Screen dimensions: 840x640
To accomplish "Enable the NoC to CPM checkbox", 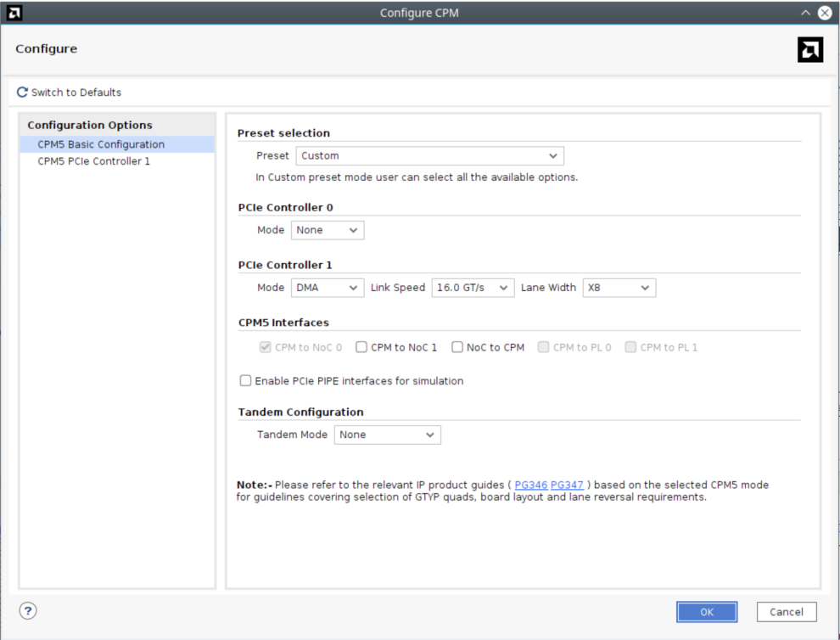I will coord(457,347).
